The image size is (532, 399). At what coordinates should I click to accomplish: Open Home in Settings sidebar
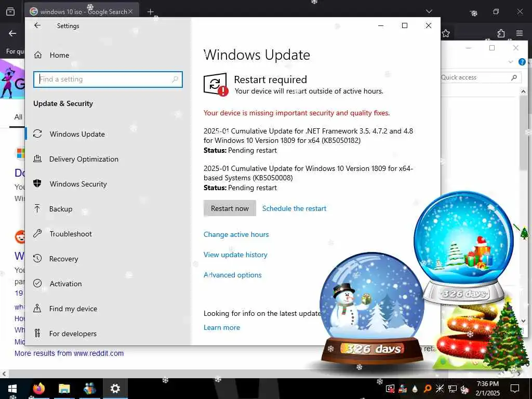(x=59, y=55)
